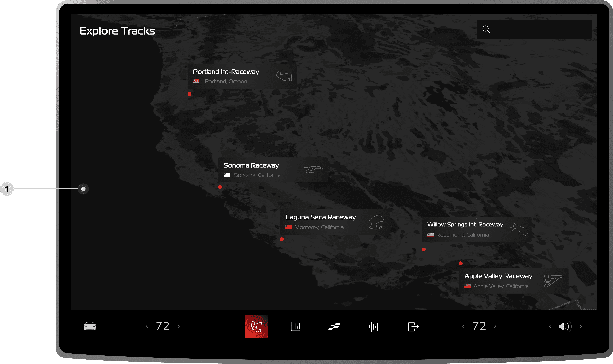Select the red map pin for Apple Valley Raceway
The image size is (613, 364).
tap(461, 263)
